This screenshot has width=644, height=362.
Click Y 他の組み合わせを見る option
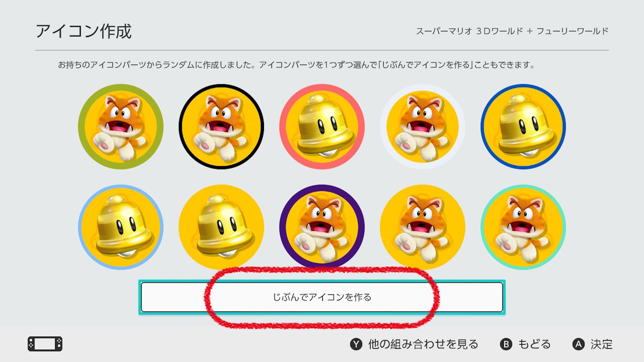click(x=414, y=344)
